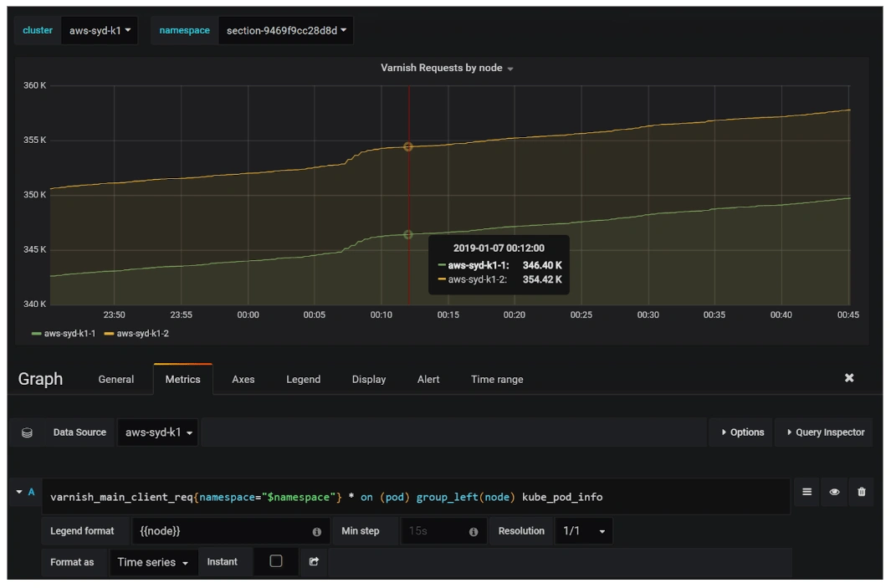Screen dimensions: 891x588
Task: Switch to the General tab
Action: coord(116,380)
